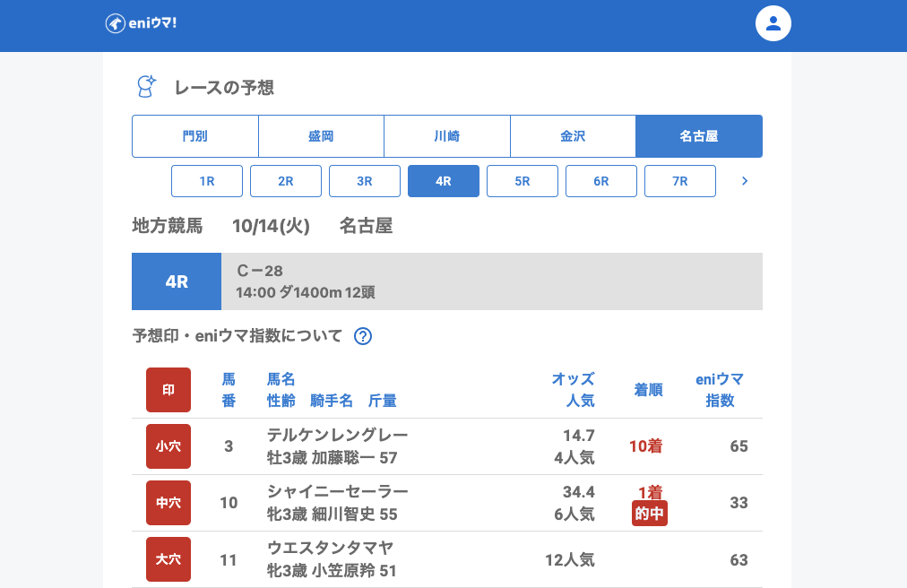Click the 小穴 prediction mark badge
907x588 pixels.
click(x=168, y=446)
